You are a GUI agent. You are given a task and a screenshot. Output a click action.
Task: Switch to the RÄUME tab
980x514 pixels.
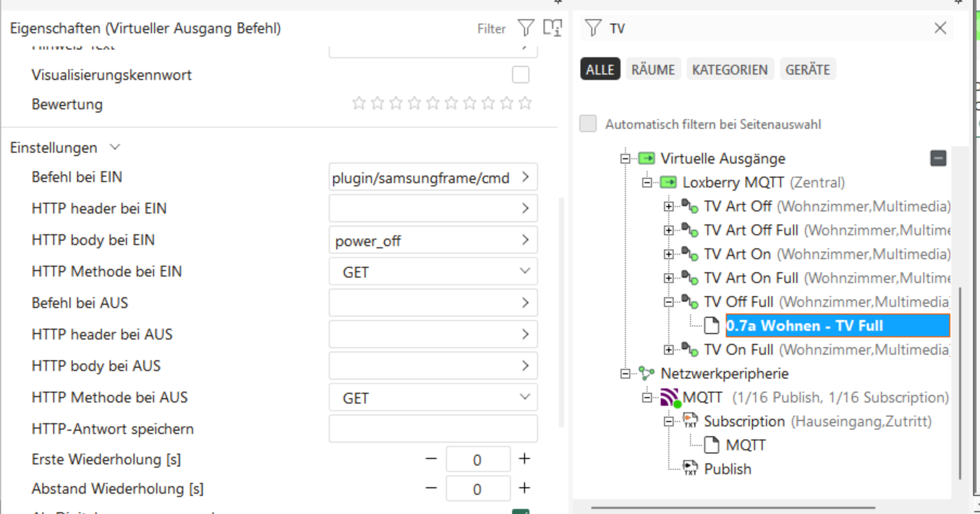click(652, 69)
